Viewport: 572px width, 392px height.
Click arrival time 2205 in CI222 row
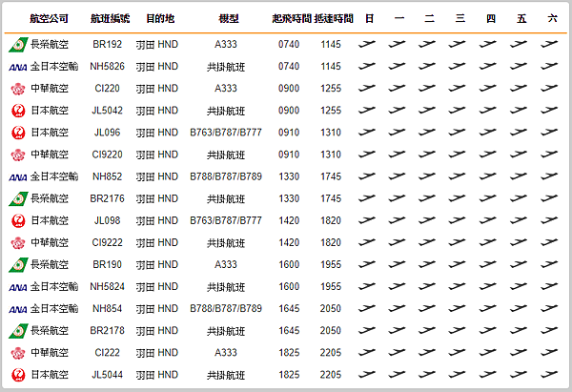click(331, 353)
